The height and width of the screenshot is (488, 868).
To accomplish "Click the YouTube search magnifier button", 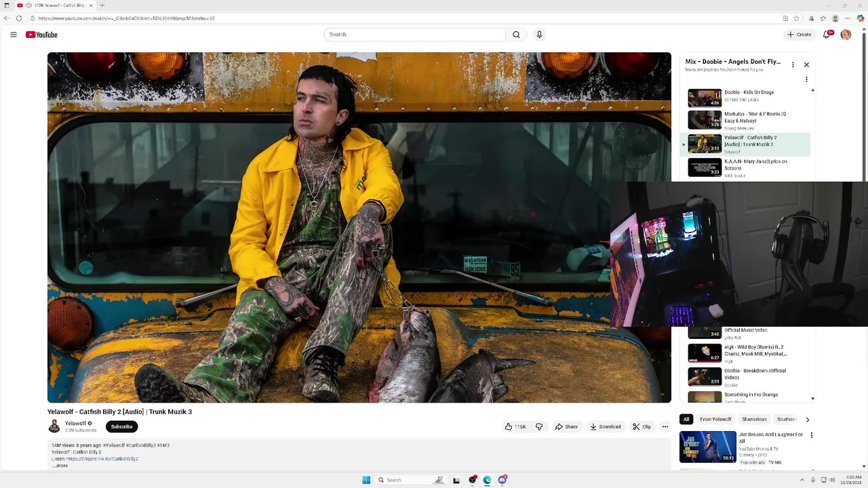I will (516, 35).
